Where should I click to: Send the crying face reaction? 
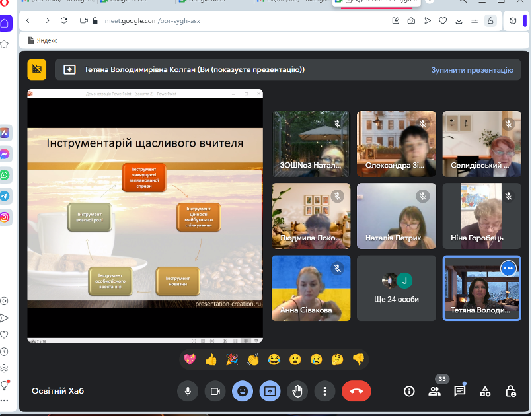(316, 359)
